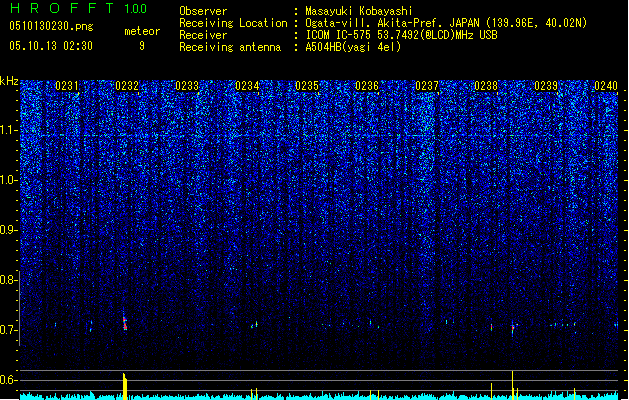Click the 0233 time marker

(187, 86)
